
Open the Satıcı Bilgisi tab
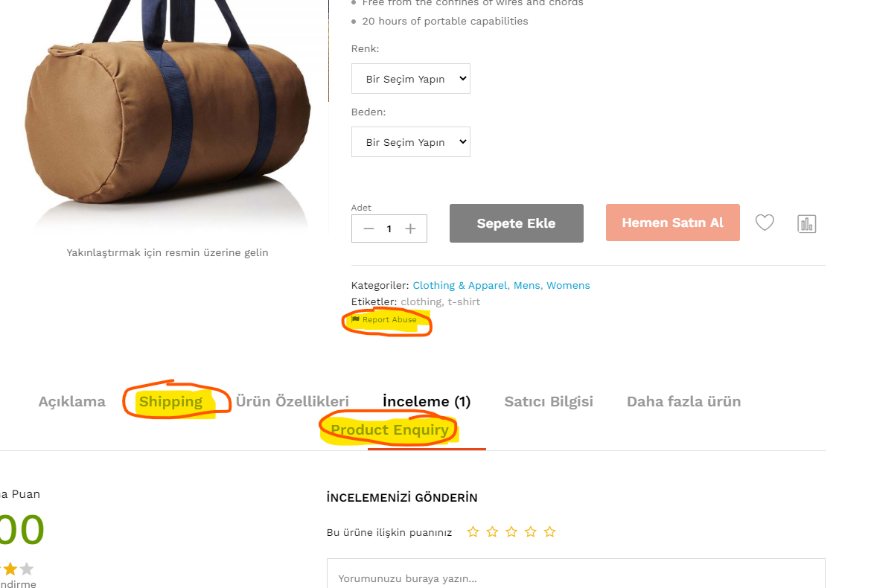coord(549,401)
